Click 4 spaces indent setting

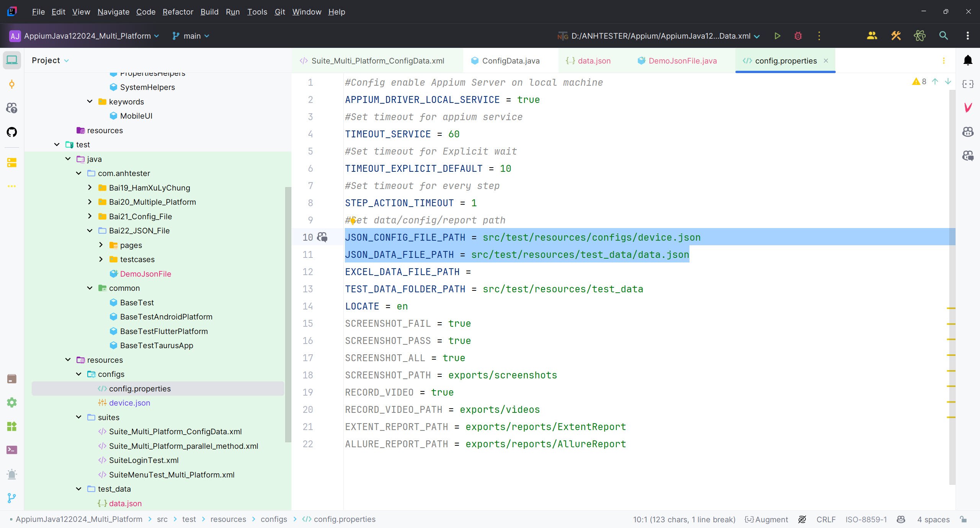click(x=933, y=519)
